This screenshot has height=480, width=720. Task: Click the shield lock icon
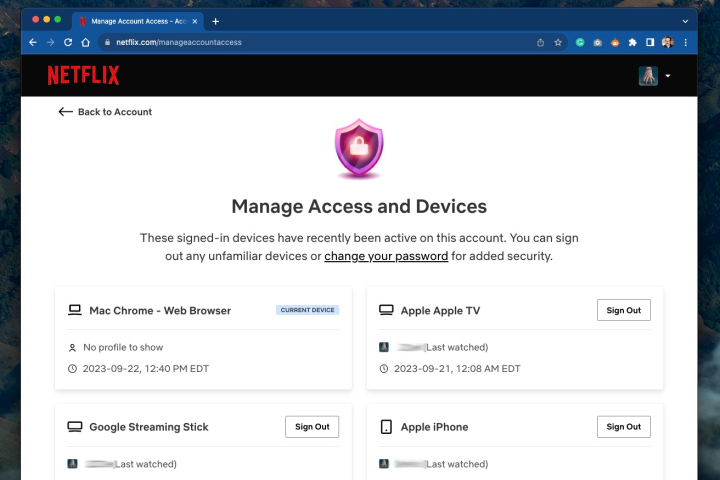(359, 148)
